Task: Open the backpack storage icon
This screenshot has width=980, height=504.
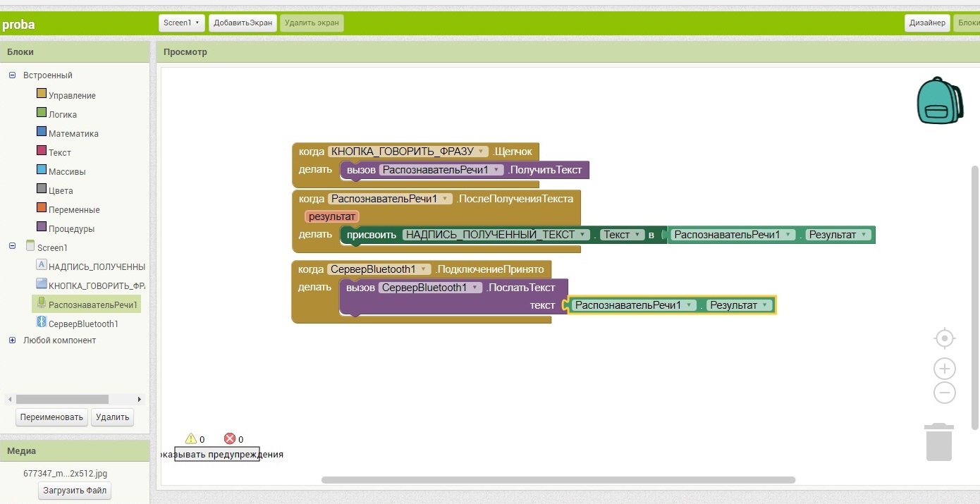Action: click(939, 100)
